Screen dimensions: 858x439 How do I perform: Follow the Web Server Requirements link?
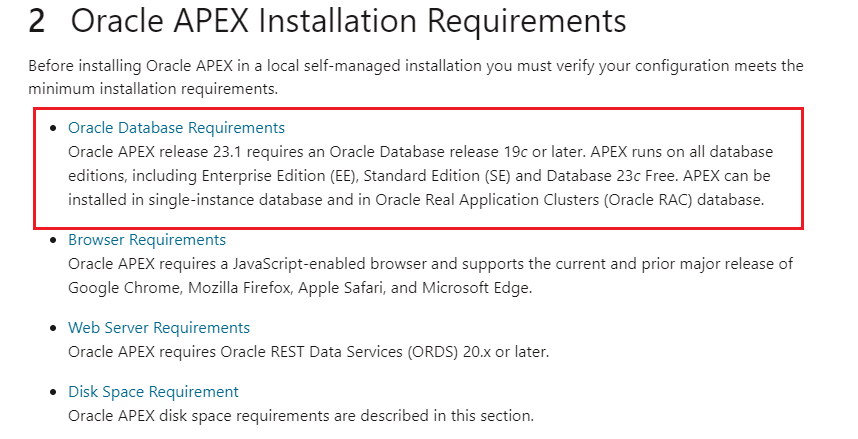coord(159,327)
